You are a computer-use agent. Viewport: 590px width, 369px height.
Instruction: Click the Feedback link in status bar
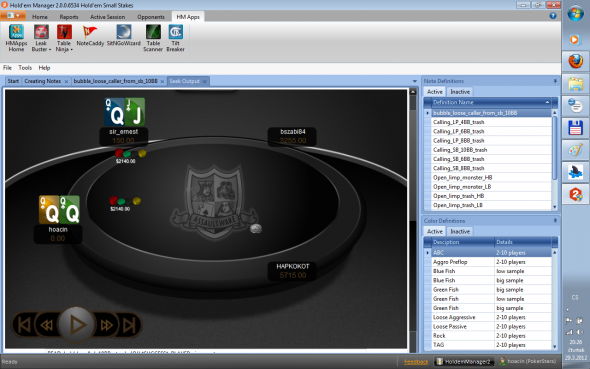tap(416, 362)
